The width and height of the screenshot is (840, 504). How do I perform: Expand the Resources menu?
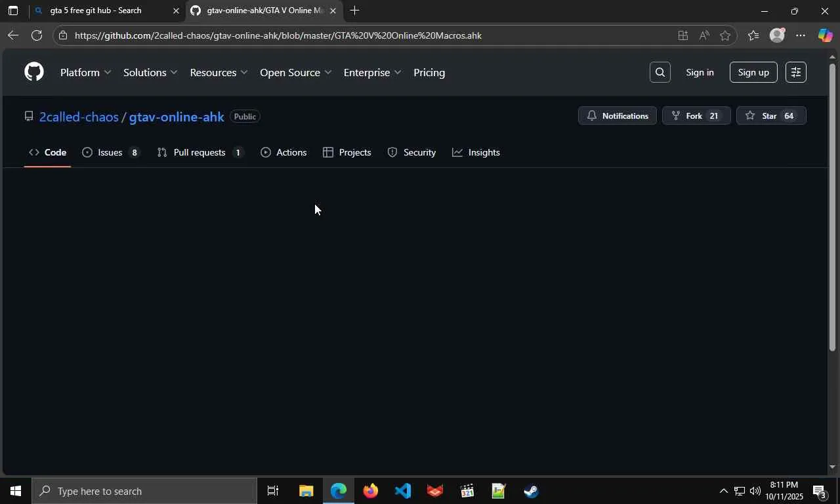pos(219,72)
